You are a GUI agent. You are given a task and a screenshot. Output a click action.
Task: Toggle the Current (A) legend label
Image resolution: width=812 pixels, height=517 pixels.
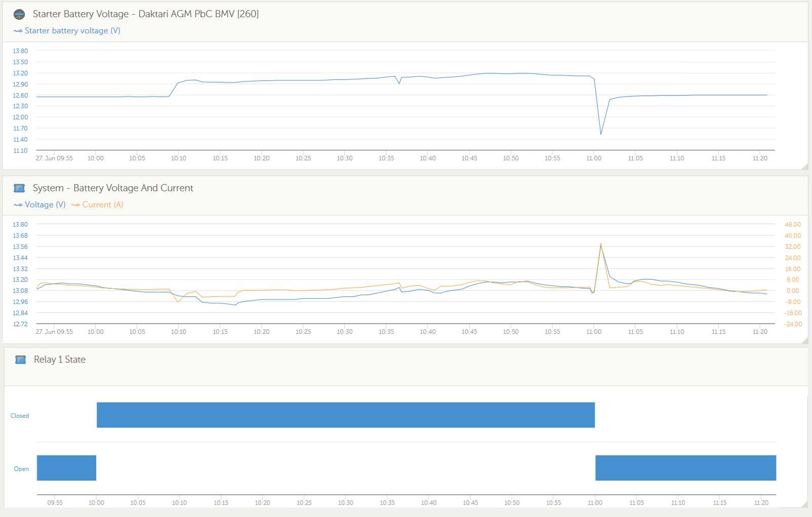click(103, 205)
